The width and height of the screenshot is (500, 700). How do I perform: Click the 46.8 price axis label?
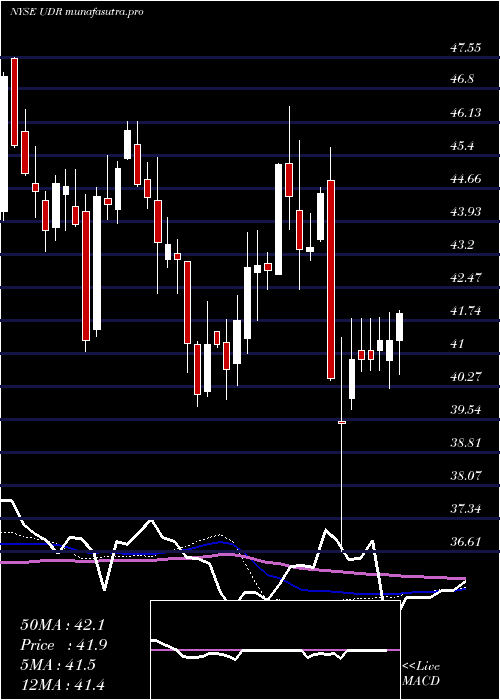pos(462,79)
